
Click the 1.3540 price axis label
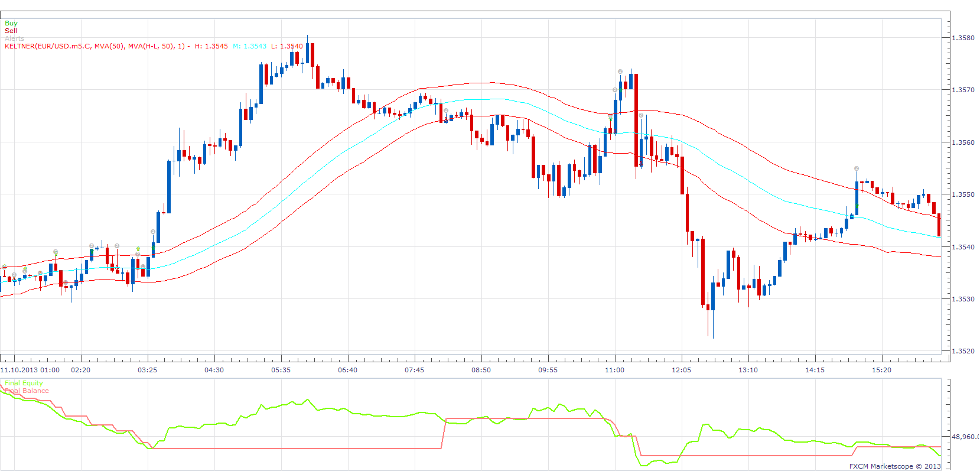(963, 247)
